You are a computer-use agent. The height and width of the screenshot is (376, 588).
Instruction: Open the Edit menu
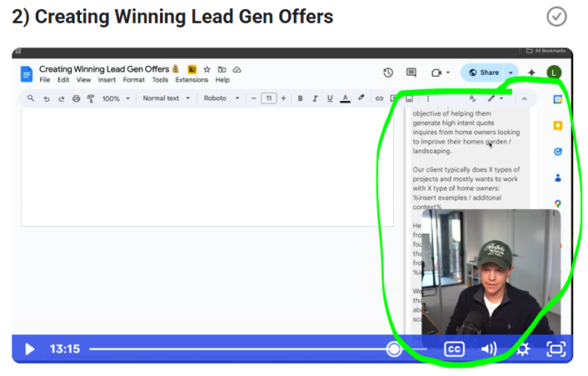point(63,80)
